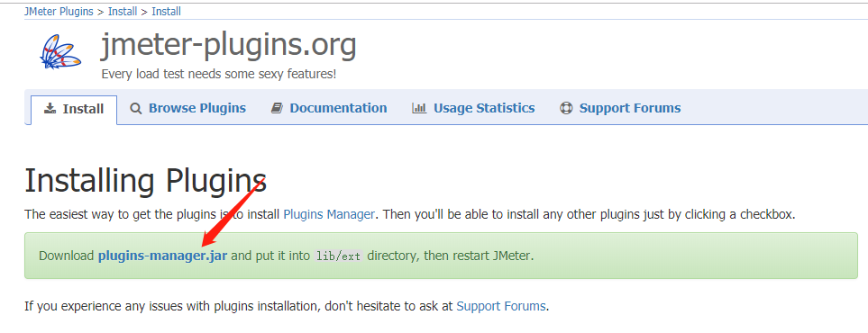Image resolution: width=868 pixels, height=333 pixels.
Task: Go to the Documentation tab
Action: tap(329, 108)
